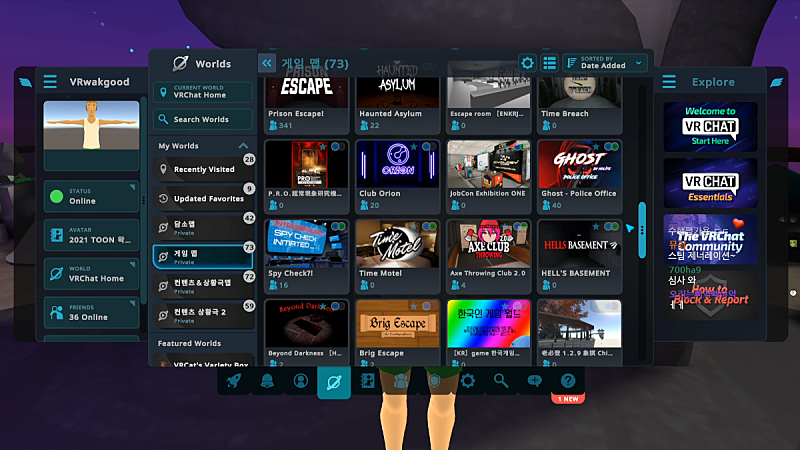800x450 pixels.
Task: Open the Launch Pad rocket icon
Action: click(234, 381)
